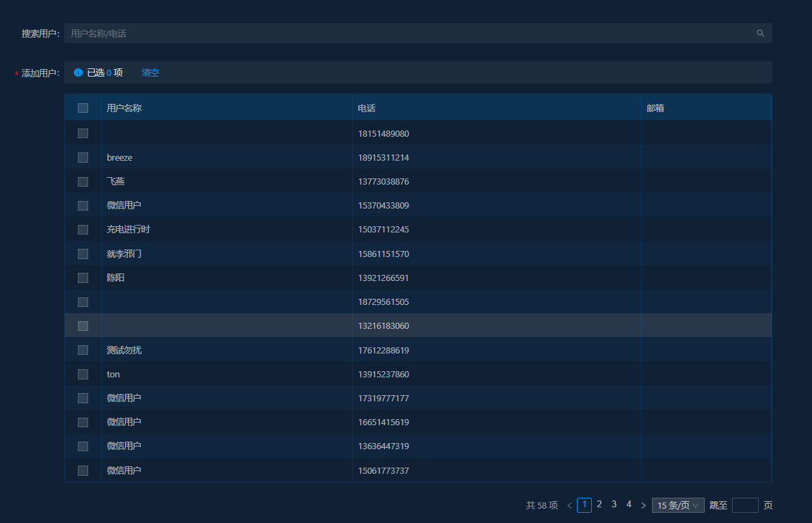Image resolution: width=812 pixels, height=523 pixels.
Task: Select the checkbox for 飞燕
Action: [x=83, y=182]
